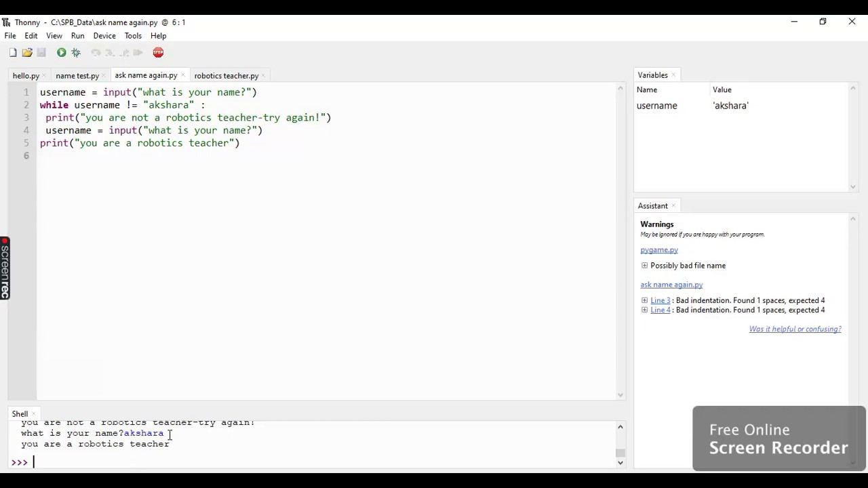Close the 'hello.py' tab
The width and height of the screenshot is (868, 488).
(44, 75)
